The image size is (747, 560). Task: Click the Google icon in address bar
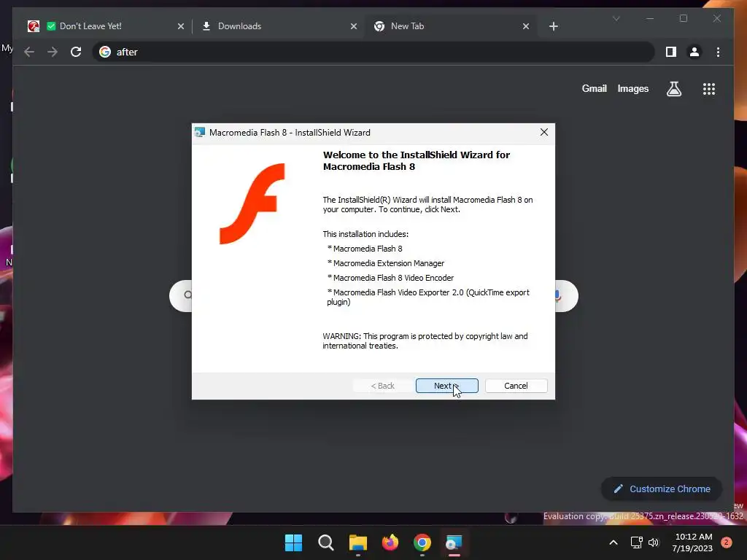[105, 52]
